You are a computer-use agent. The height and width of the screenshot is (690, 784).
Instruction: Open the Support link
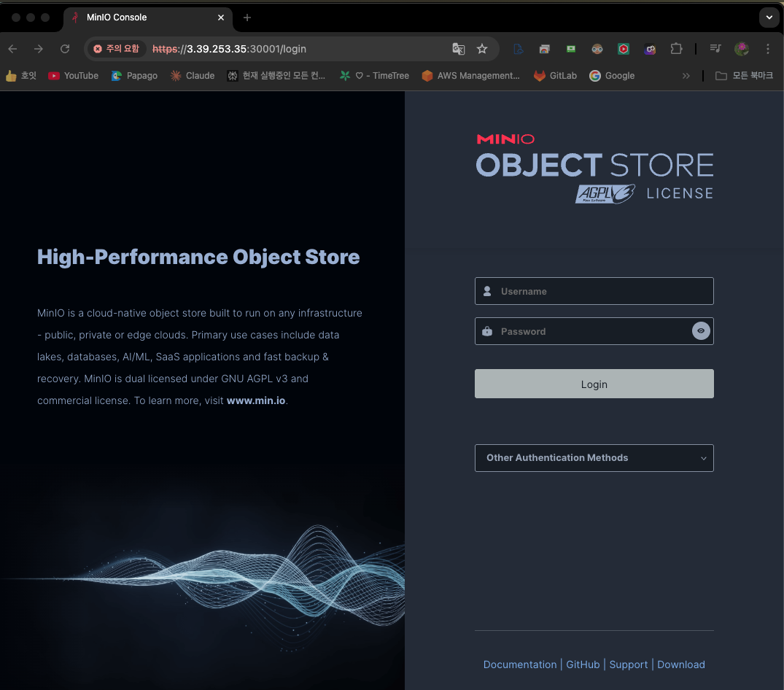tap(628, 664)
